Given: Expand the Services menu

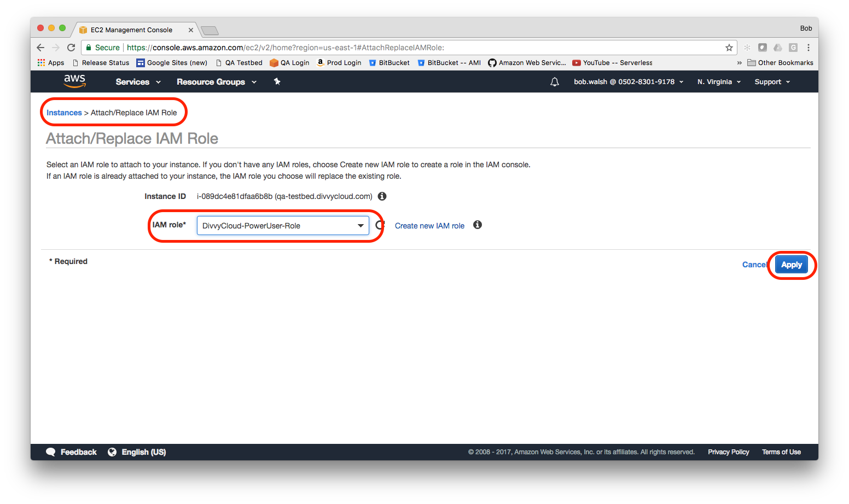Looking at the screenshot, I should coord(138,82).
